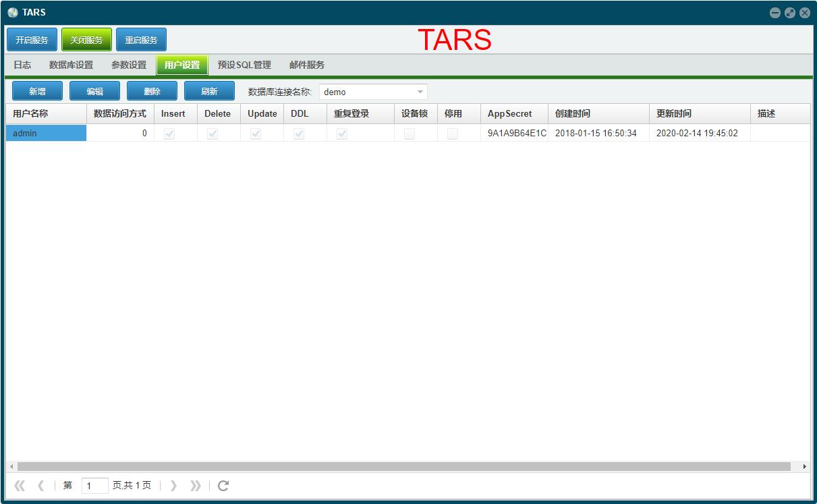Image resolution: width=817 pixels, height=504 pixels.
Task: Click the AppSecret column header
Action: pos(514,113)
